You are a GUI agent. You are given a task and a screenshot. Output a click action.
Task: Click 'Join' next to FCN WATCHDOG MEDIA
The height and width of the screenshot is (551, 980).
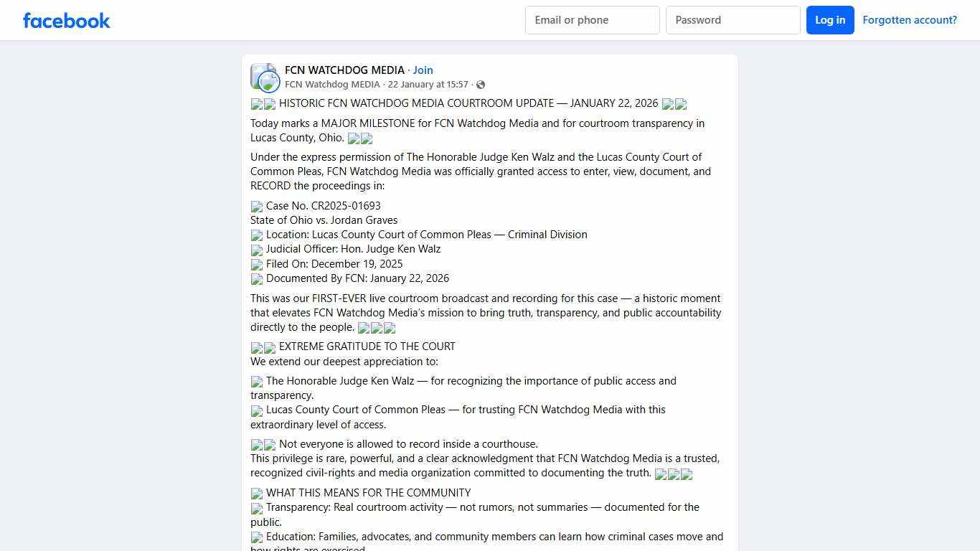[x=423, y=70]
